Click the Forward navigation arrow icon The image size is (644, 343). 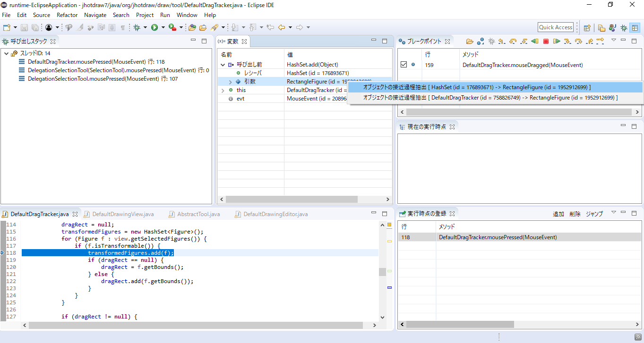[300, 27]
